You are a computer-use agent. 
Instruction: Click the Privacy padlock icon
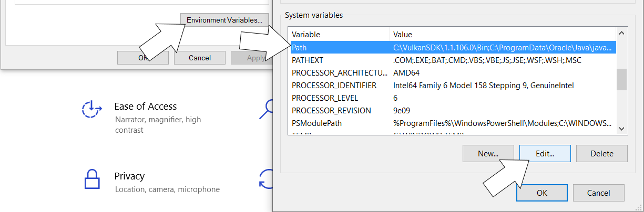pyautogui.click(x=92, y=178)
